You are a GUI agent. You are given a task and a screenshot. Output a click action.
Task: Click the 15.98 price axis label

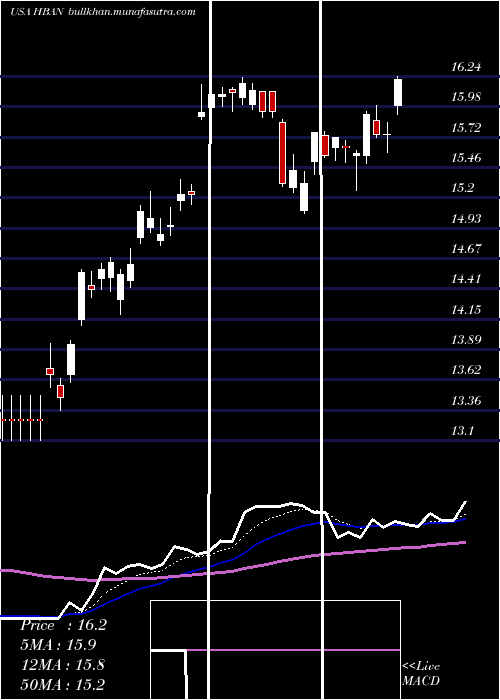click(x=466, y=97)
